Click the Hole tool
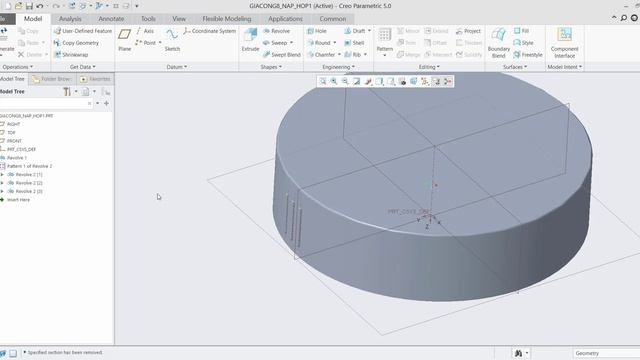Screen dimensions: 640x360 pos(317,31)
